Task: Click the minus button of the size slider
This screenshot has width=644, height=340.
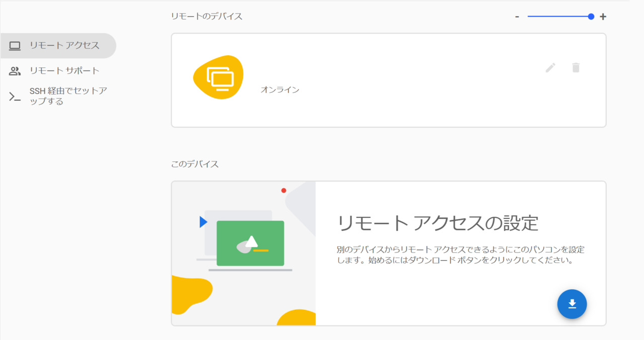Action: pyautogui.click(x=517, y=17)
